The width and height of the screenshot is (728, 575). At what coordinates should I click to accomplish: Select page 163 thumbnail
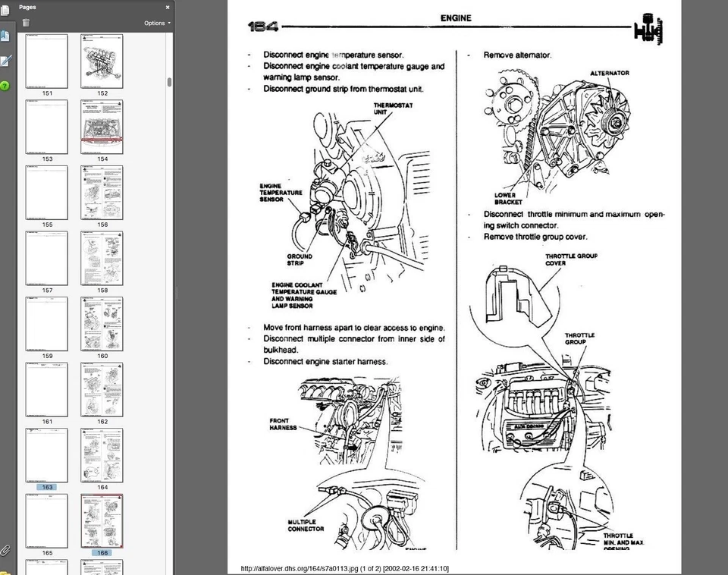(47, 455)
